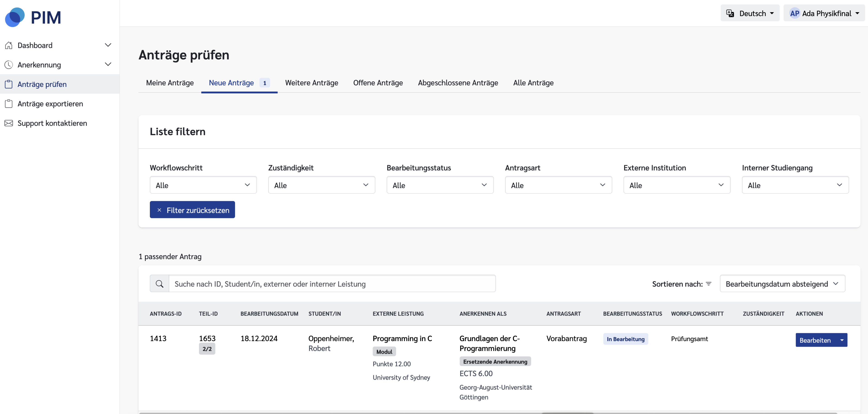Viewport: 868px width, 414px height.
Task: Open the Bearbeiten button dropdown arrow
Action: pos(842,340)
